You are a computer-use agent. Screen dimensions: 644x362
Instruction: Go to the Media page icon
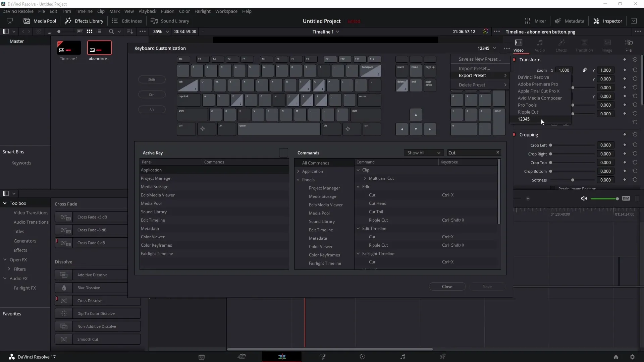[202, 357]
